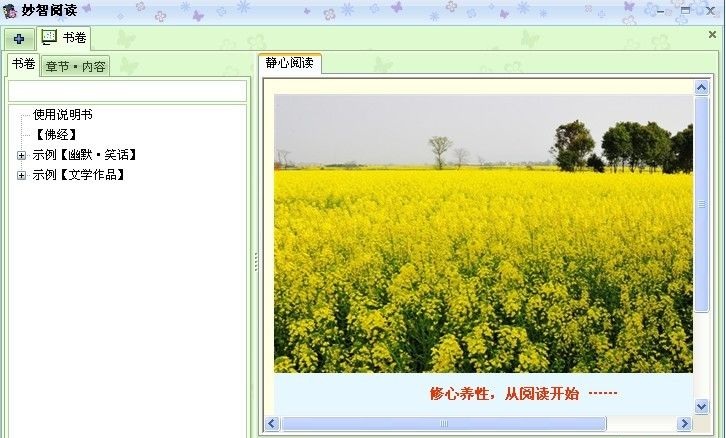Click the monitor icon on 书卷 top tab
The width and height of the screenshot is (726, 438).
(49, 37)
